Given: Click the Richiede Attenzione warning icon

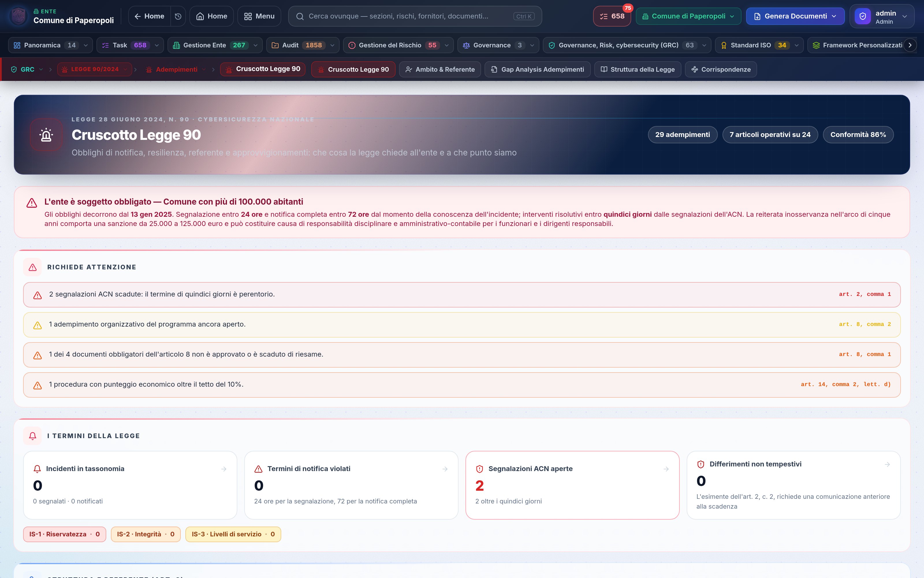Looking at the screenshot, I should [x=32, y=267].
